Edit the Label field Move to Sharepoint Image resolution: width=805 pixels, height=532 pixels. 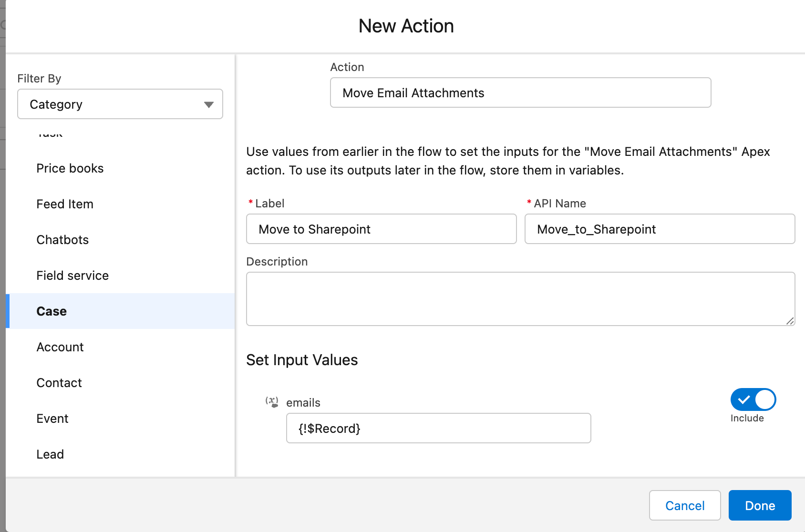point(381,229)
